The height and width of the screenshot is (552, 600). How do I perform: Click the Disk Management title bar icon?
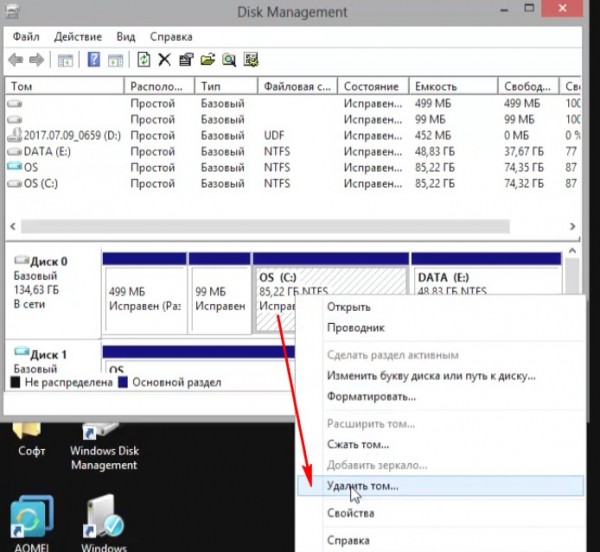[x=12, y=11]
